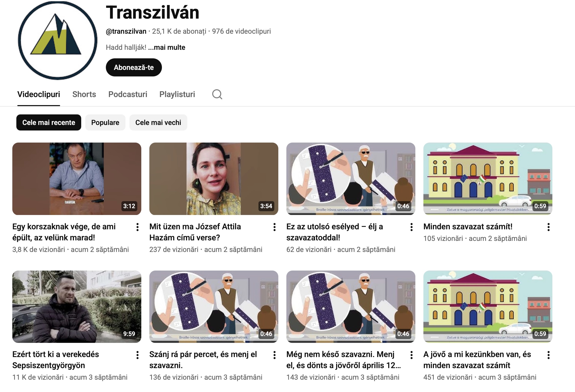Open options menu for 'Mit üzen ma József Attila'
The width and height of the screenshot is (575, 392).
pos(275,227)
